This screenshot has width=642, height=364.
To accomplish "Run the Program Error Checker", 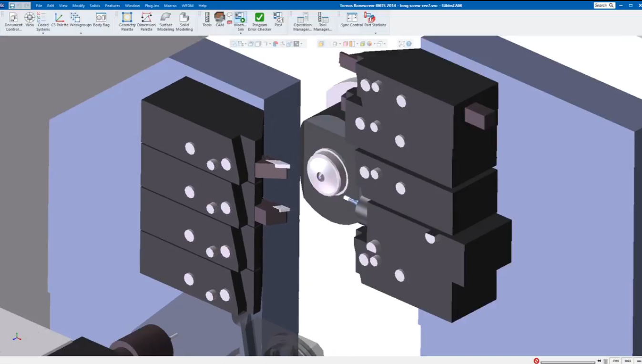I will tap(259, 22).
